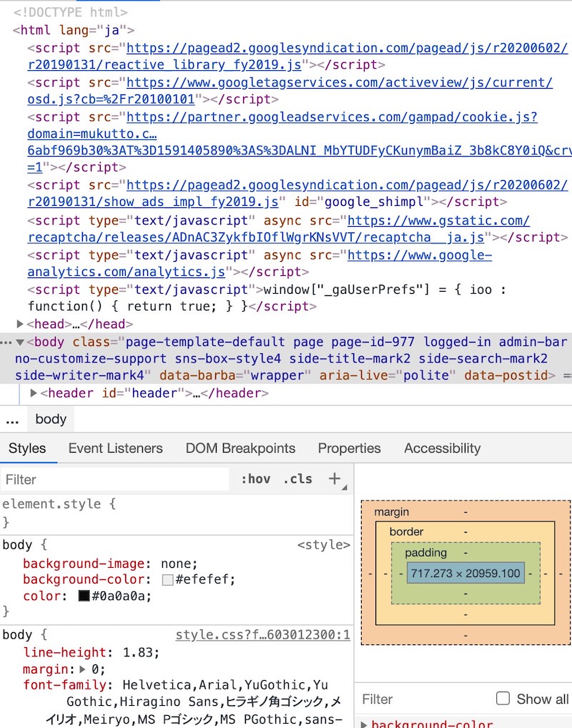Image resolution: width=572 pixels, height=728 pixels.
Task: Click the #efefef color value text
Action: tap(203, 579)
